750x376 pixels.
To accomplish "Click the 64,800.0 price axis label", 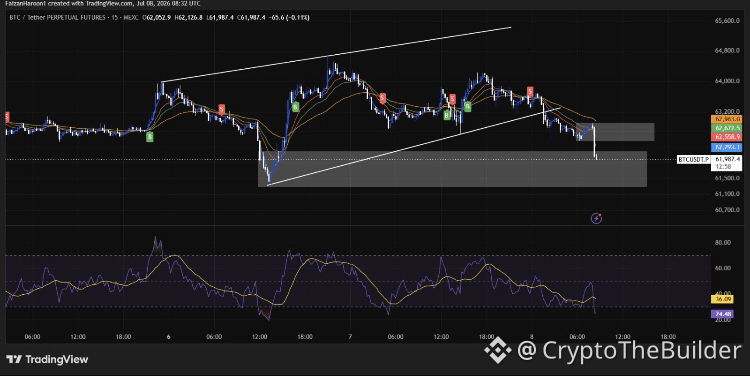I will tap(727, 51).
